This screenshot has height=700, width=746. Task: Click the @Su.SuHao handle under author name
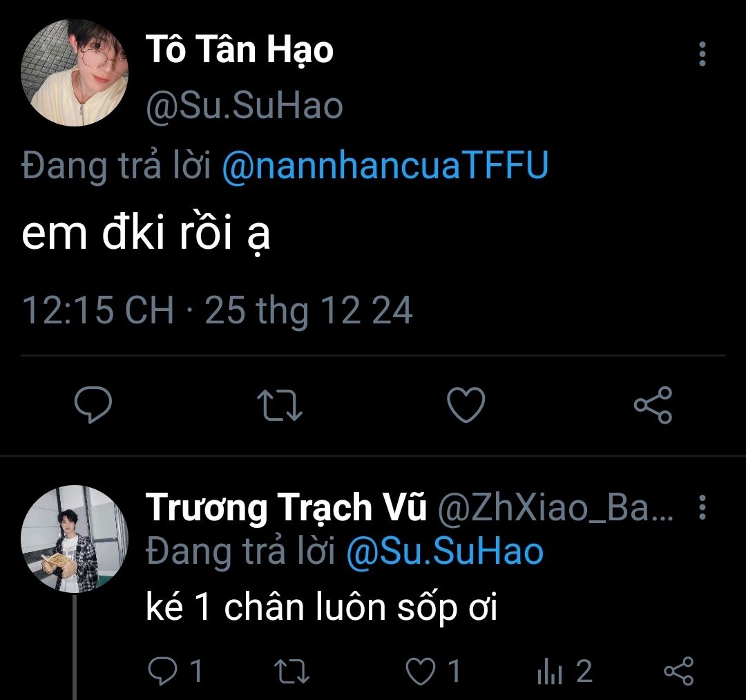click(x=245, y=106)
